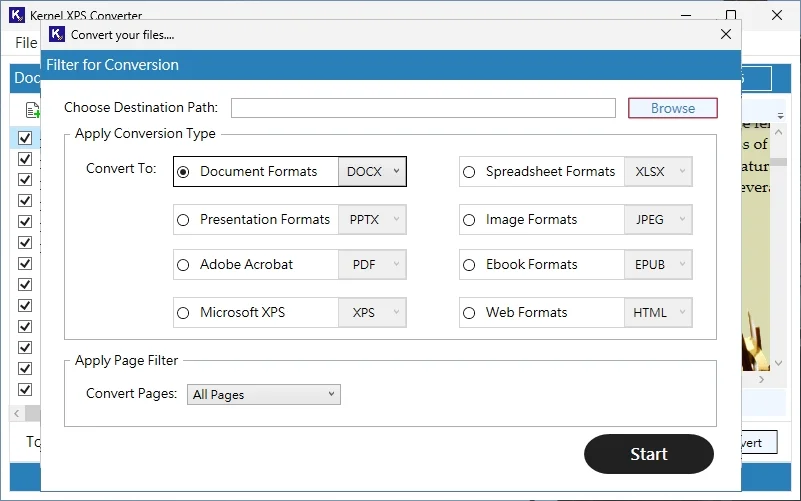This screenshot has width=801, height=501.
Task: Open the EPUB format dropdown
Action: [x=658, y=265]
